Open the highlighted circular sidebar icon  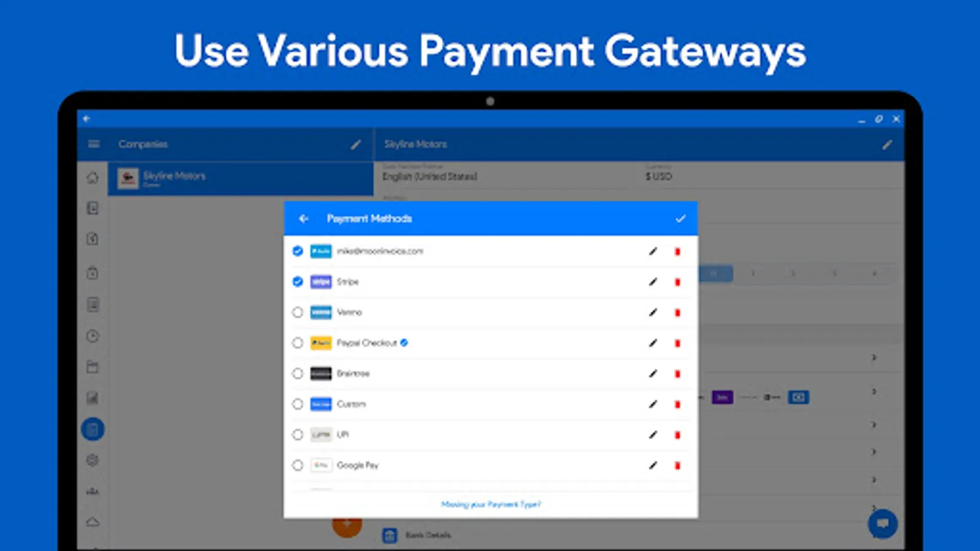click(x=92, y=429)
